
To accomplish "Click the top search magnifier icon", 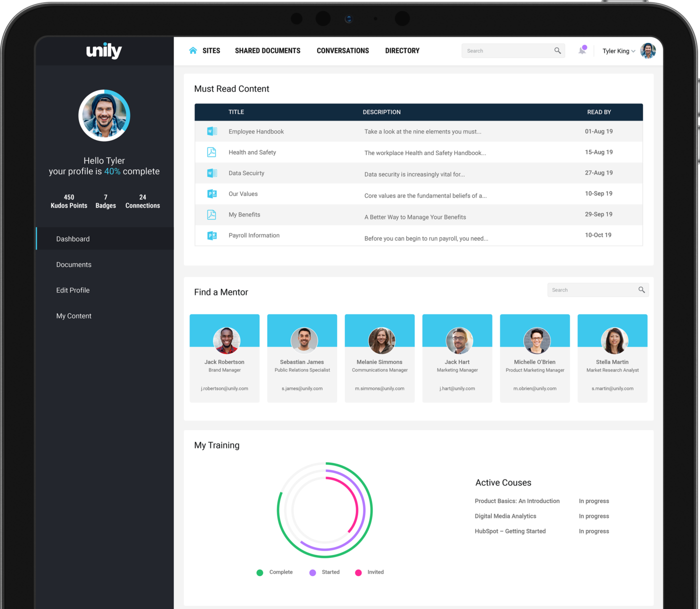I will (x=557, y=50).
